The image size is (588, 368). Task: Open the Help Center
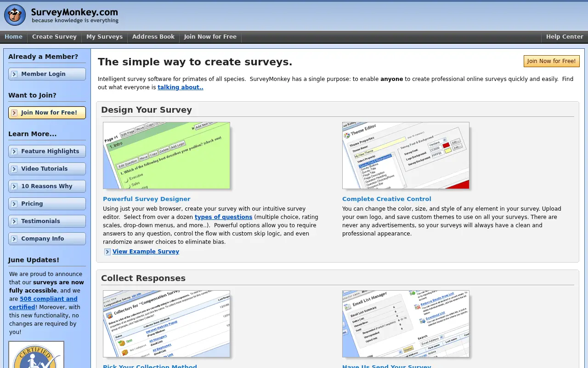point(565,37)
